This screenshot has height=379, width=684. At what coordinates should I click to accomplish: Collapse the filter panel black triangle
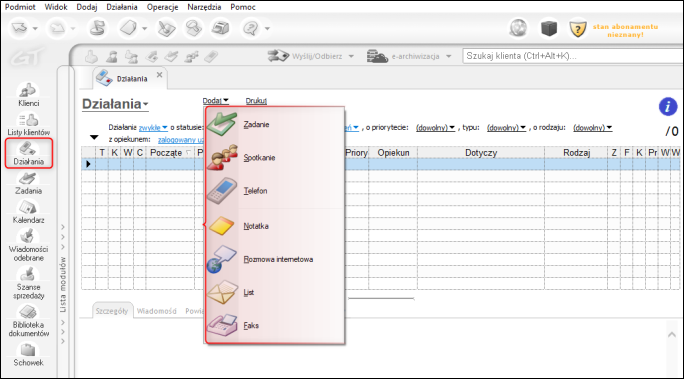94,137
